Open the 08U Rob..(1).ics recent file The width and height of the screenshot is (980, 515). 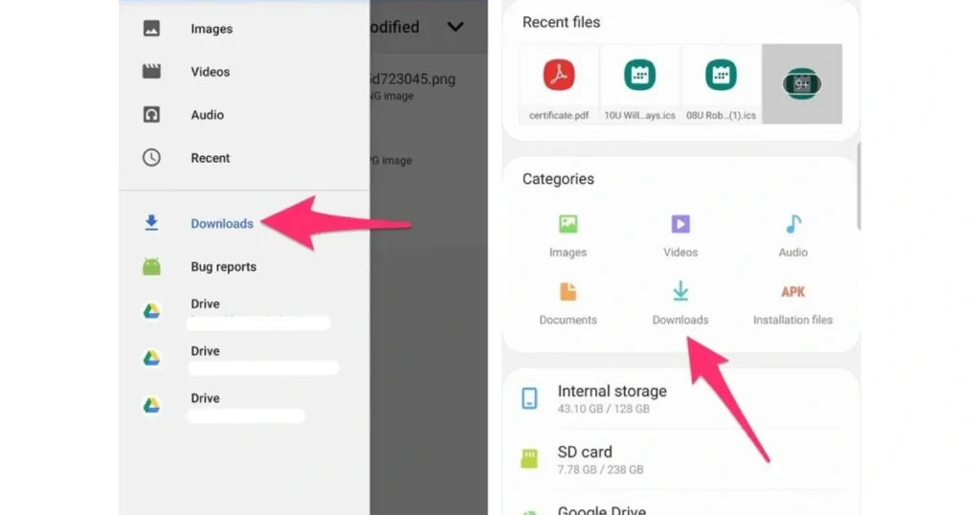(721, 83)
